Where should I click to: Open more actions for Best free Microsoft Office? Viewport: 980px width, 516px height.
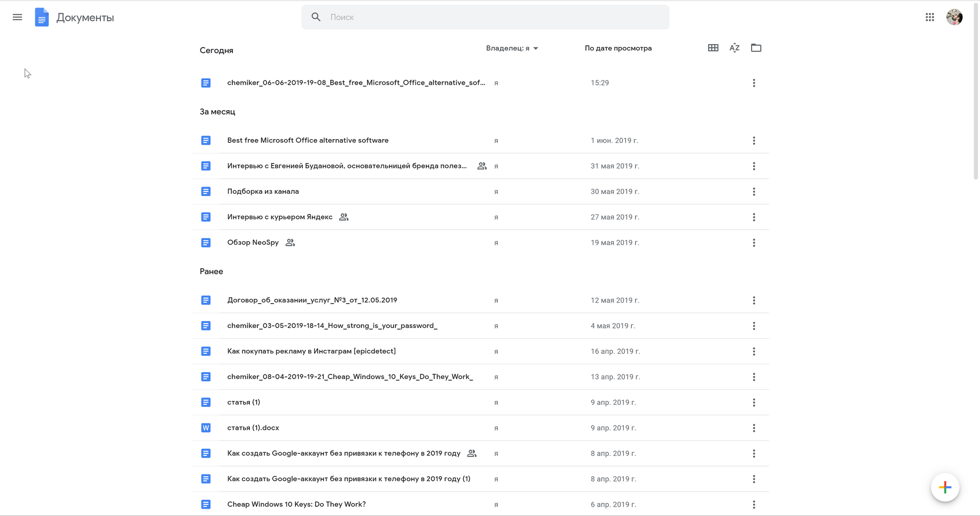pos(754,141)
